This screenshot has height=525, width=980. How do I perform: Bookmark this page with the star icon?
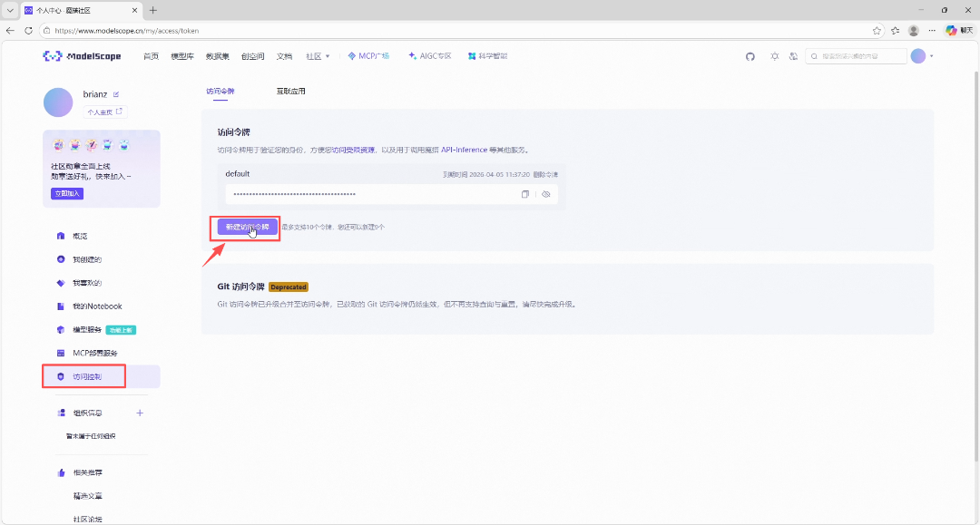(877, 31)
